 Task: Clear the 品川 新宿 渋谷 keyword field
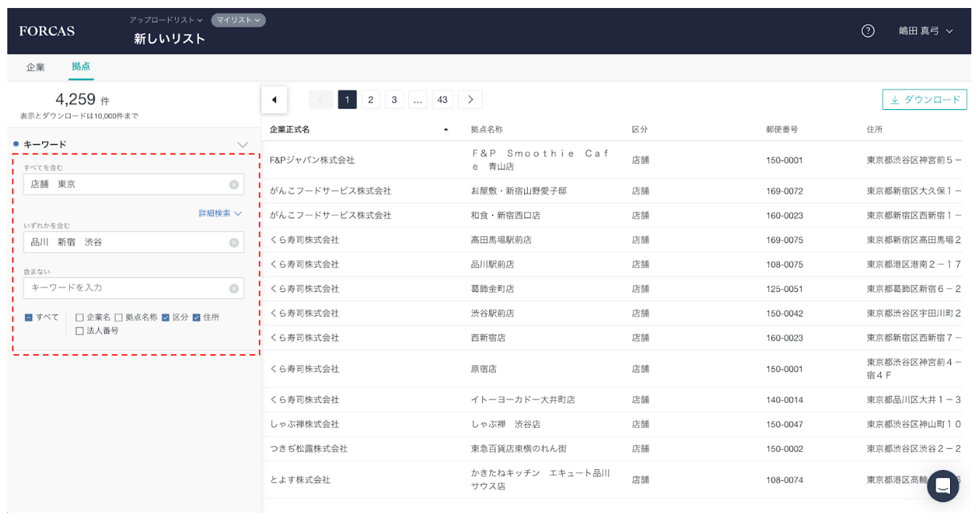point(234,242)
